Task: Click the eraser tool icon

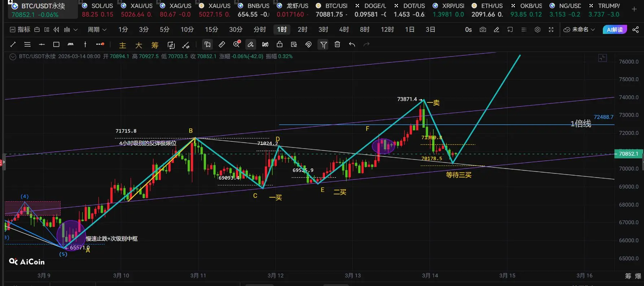Action: (250, 44)
